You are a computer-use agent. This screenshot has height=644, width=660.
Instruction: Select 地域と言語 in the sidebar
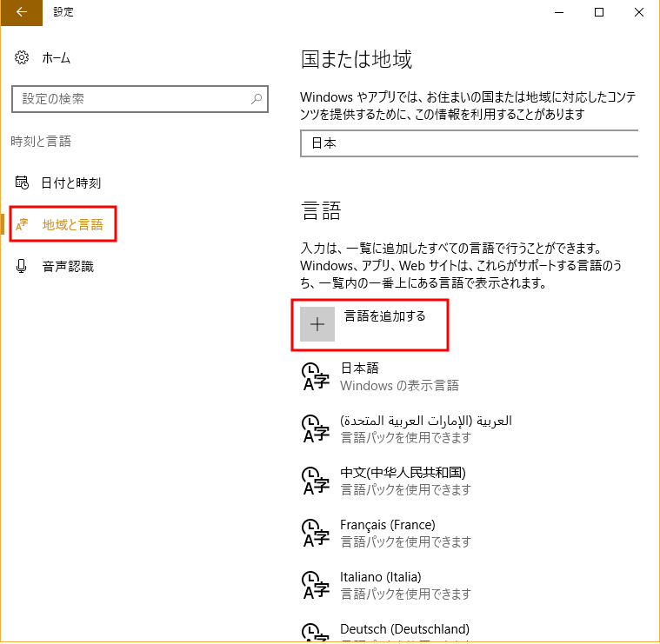pos(72,225)
